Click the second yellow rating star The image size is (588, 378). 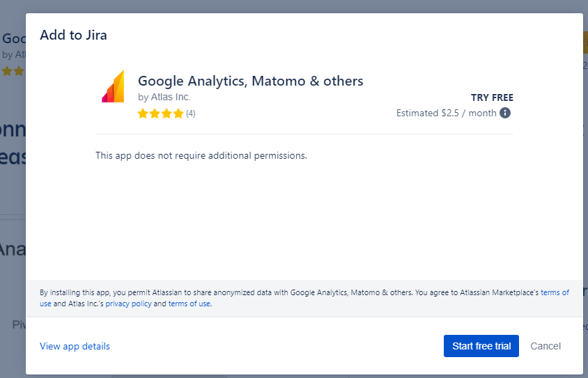[x=155, y=113]
